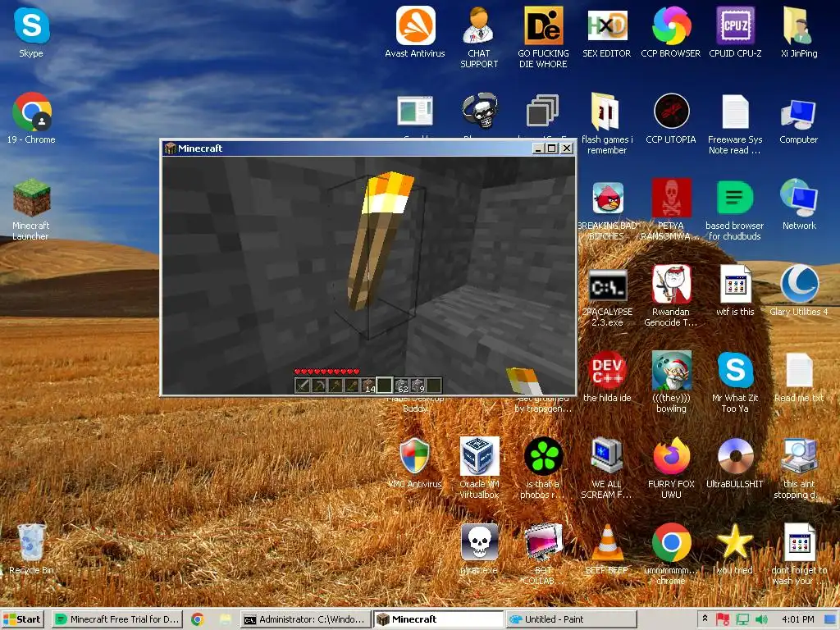Open the network tray icon

click(742, 619)
